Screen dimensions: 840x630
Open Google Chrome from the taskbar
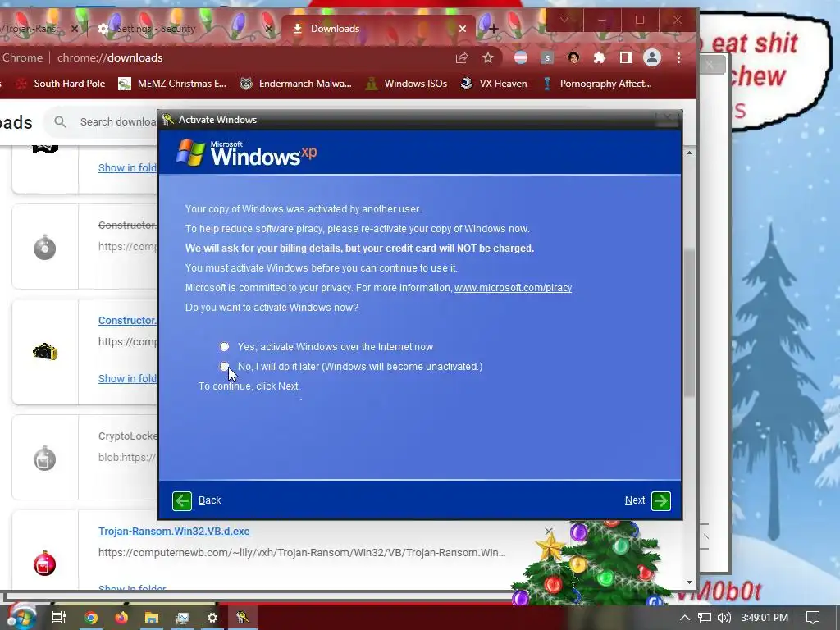point(91,618)
